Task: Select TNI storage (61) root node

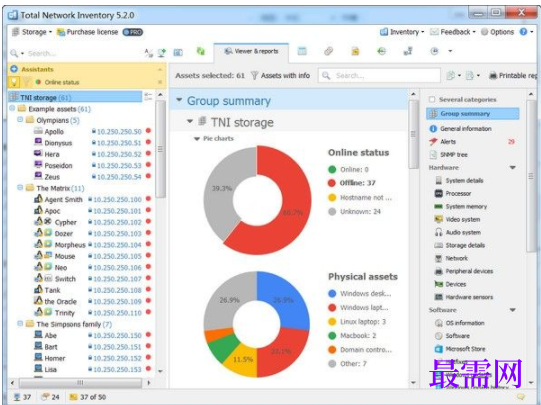Action: (75, 98)
